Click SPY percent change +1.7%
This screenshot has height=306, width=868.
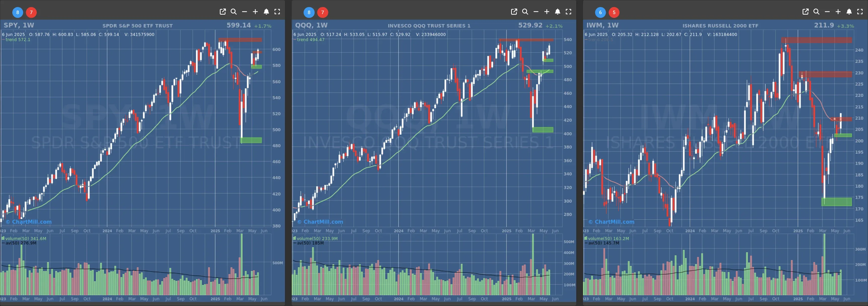(x=263, y=26)
